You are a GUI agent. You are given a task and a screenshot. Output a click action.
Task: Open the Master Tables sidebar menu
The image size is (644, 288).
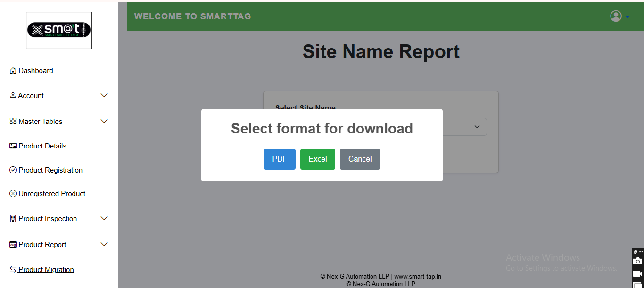41,122
